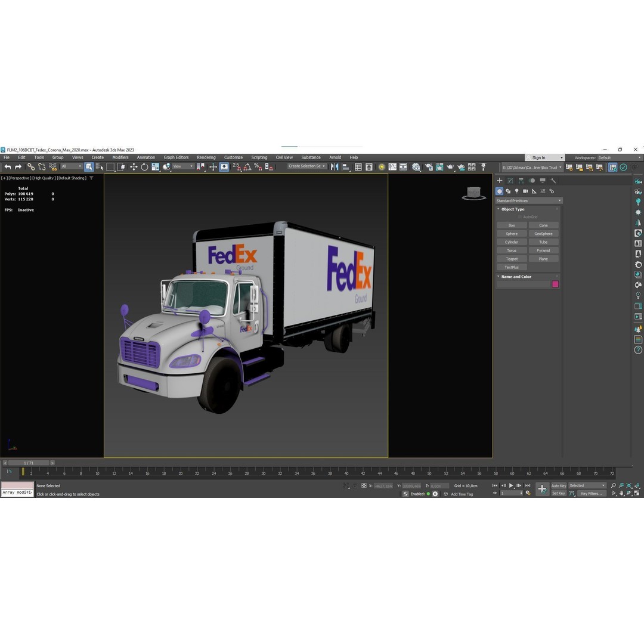Image resolution: width=644 pixels, height=644 pixels.
Task: Open the Reference Coordinate System View dropdown
Action: (x=183, y=166)
